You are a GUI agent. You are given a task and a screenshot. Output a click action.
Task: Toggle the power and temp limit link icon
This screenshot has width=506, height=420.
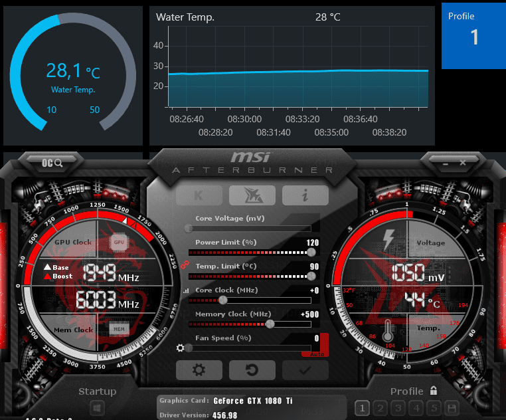[x=184, y=264]
